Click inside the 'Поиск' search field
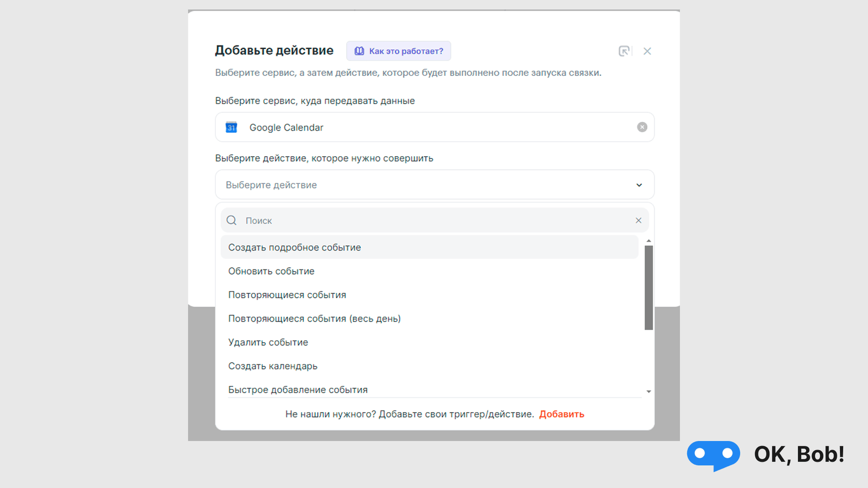This screenshot has width=868, height=488. click(380, 220)
